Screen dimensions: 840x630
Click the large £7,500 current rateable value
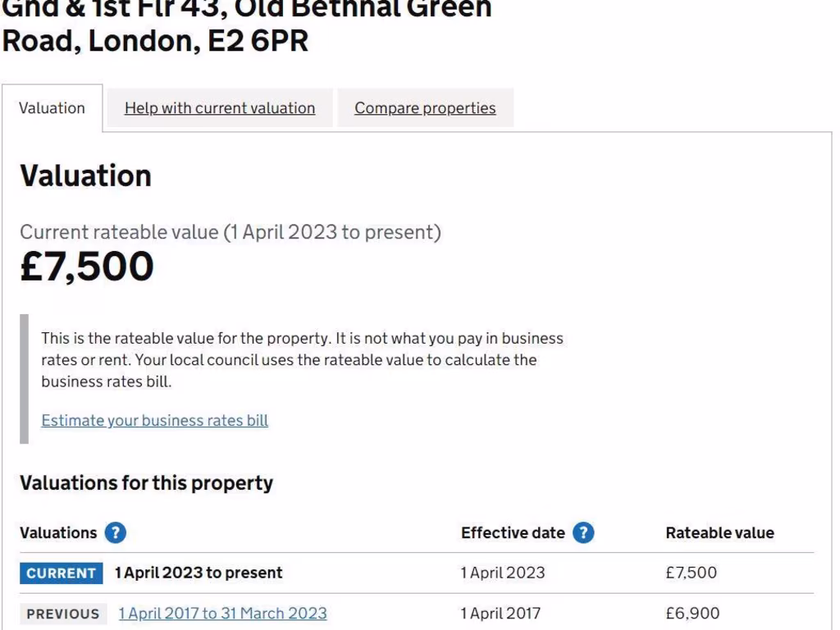87,267
